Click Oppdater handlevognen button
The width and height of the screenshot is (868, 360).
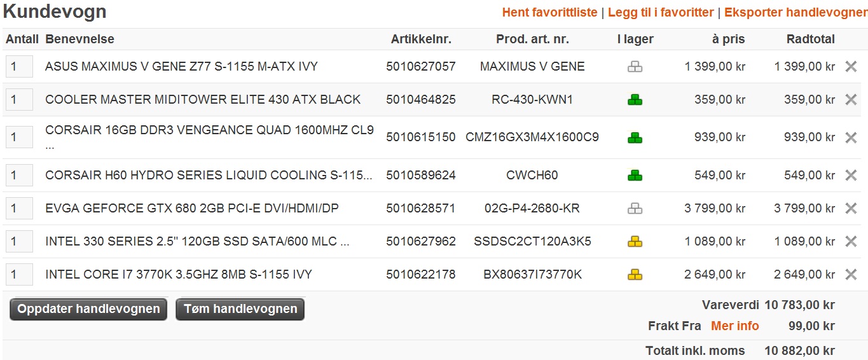point(88,309)
